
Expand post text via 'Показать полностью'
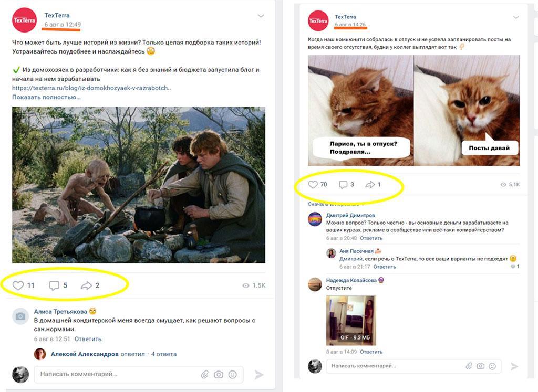(x=43, y=97)
